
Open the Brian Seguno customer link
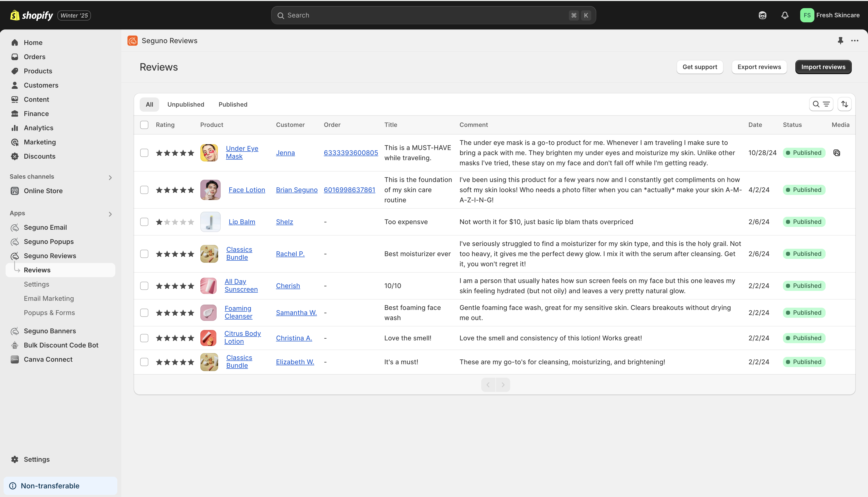(x=297, y=190)
